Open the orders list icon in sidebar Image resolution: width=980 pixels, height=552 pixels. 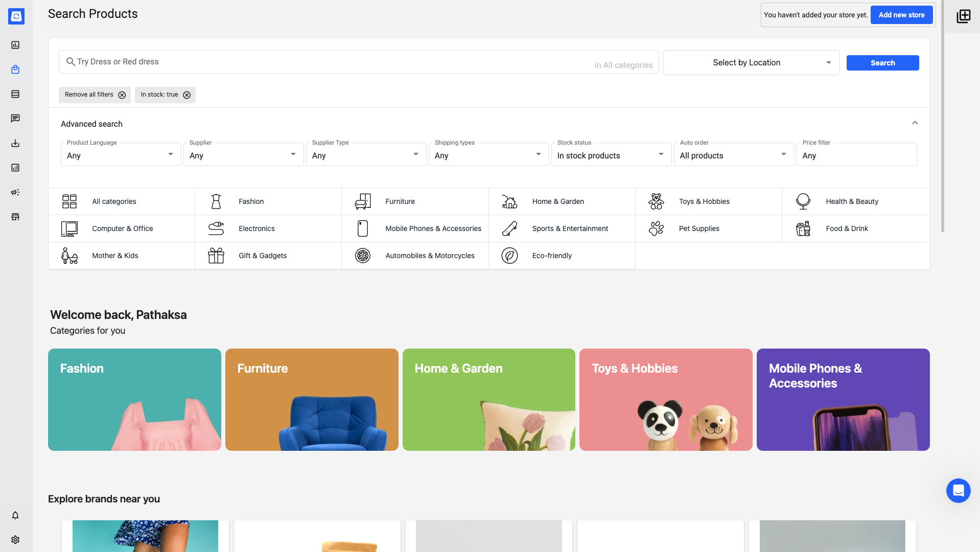[15, 94]
